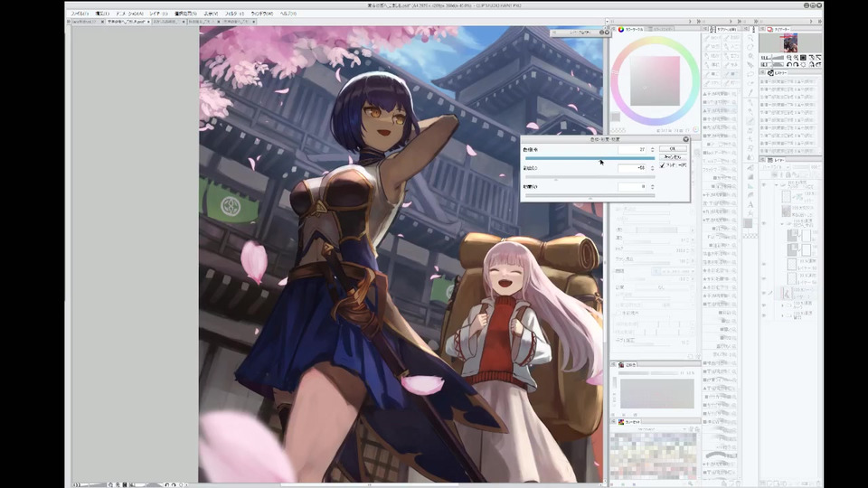Open the ウィンドウ (Window) menu

pos(262,14)
